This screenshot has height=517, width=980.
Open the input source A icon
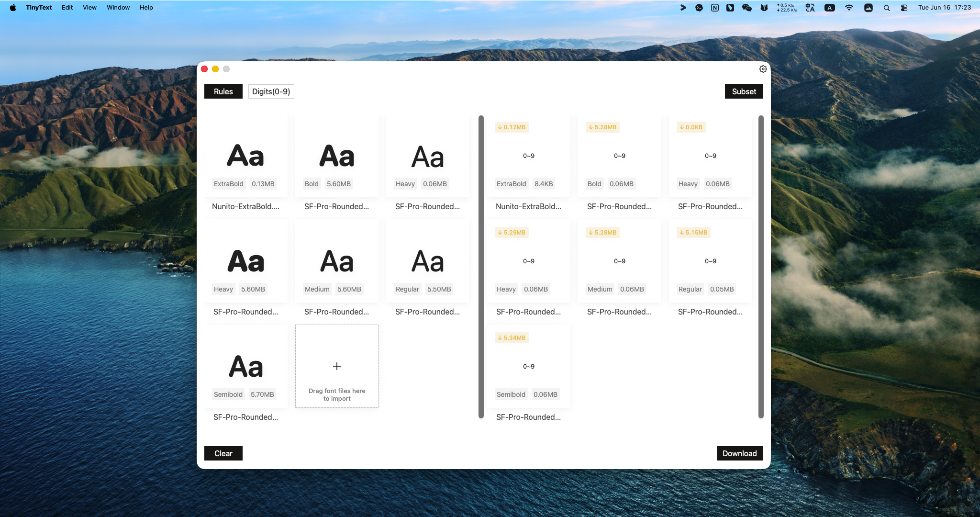[830, 8]
